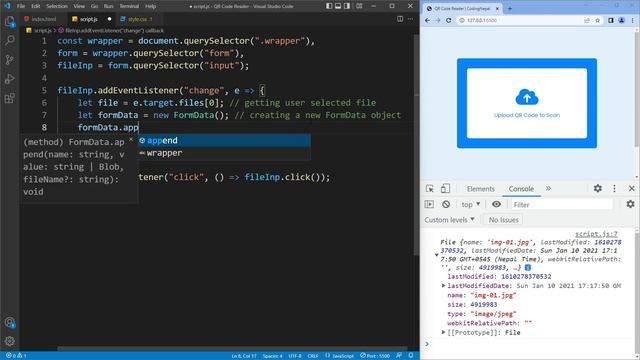Open the Extensions view in VS Code
Viewport: 640px width, 360px height.
[9, 98]
